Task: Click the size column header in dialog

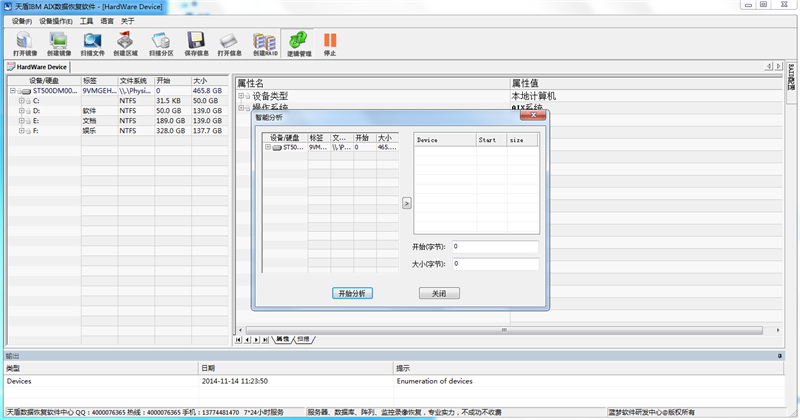Action: point(523,140)
